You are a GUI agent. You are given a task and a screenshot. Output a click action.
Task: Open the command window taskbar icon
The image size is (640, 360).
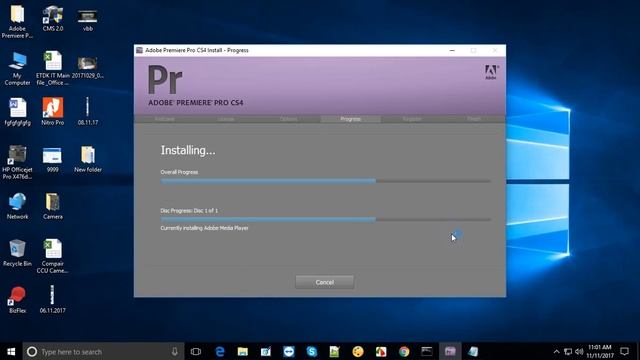click(x=427, y=351)
